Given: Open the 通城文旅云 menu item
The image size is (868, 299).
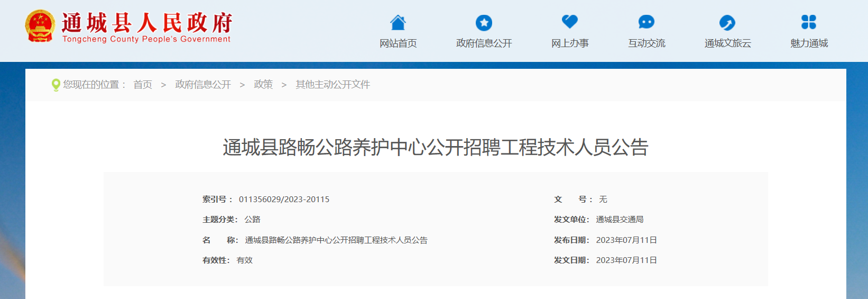Looking at the screenshot, I should click(727, 43).
